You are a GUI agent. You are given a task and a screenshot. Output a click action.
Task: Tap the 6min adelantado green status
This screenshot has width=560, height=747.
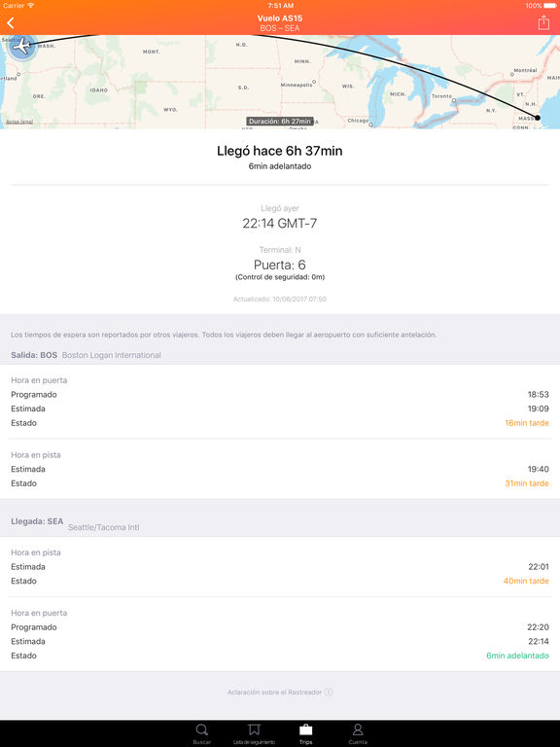coord(517,656)
